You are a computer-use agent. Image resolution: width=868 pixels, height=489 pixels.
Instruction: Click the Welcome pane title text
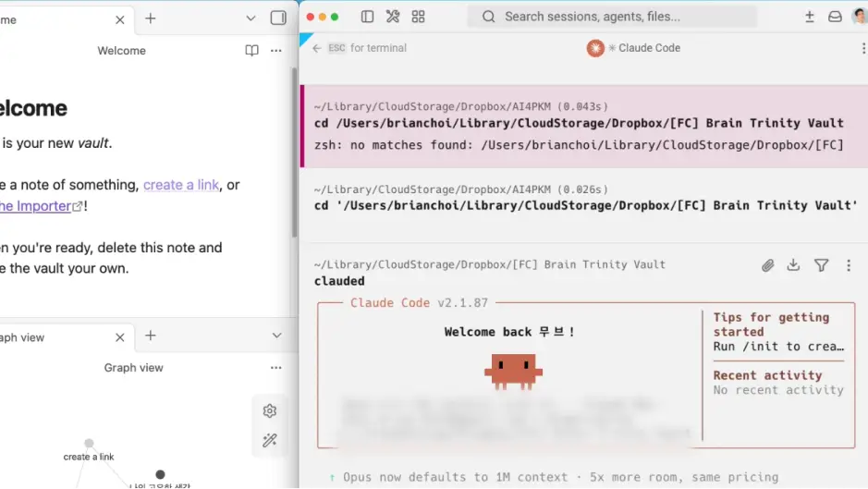tap(122, 51)
